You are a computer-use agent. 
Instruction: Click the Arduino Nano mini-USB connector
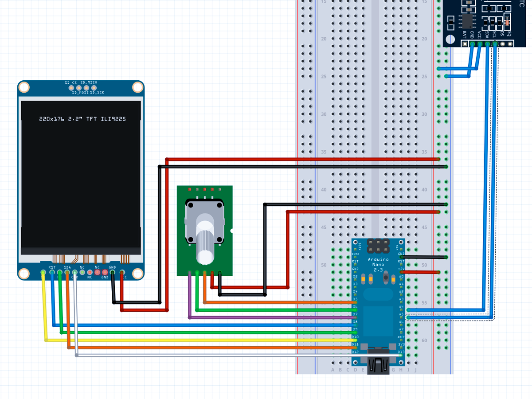click(x=378, y=365)
